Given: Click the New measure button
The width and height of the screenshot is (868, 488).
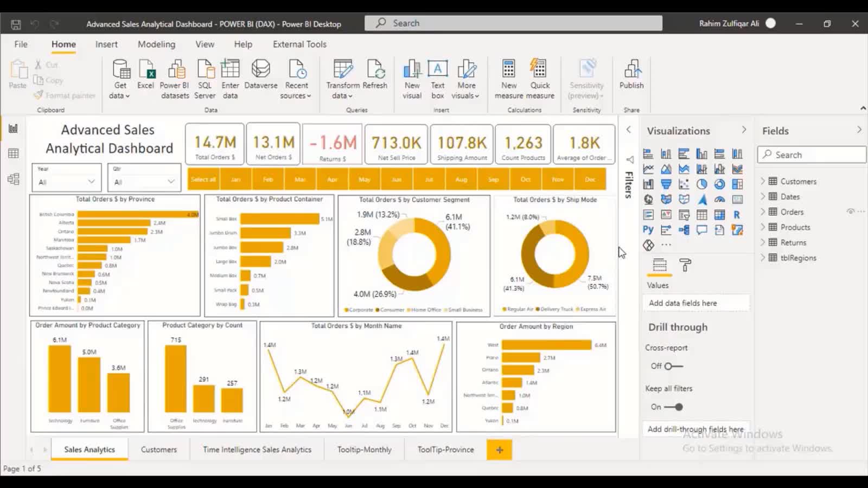Looking at the screenshot, I should [509, 79].
